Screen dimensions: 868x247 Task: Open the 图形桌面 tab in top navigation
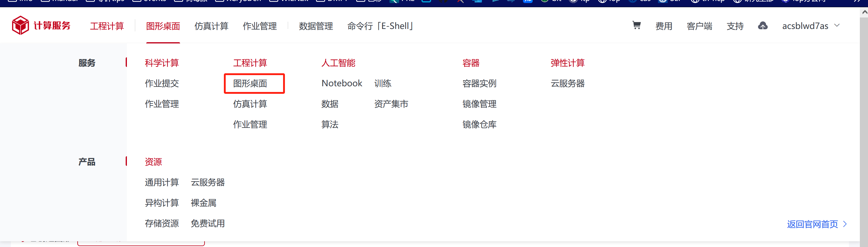pyautogui.click(x=163, y=26)
